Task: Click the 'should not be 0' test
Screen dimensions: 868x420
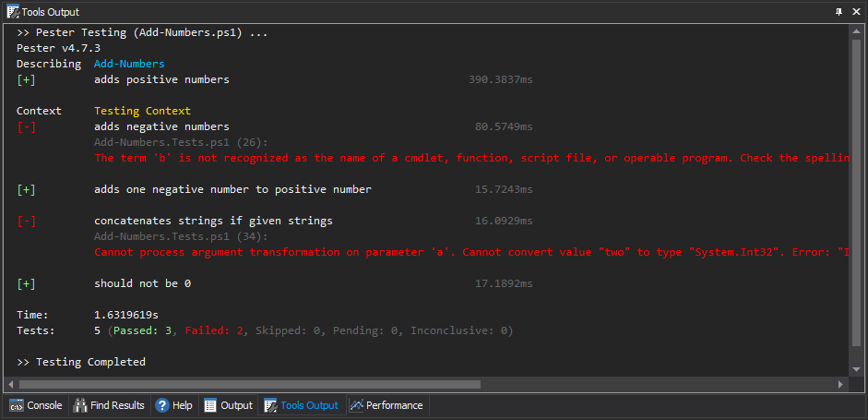Action: click(x=142, y=283)
